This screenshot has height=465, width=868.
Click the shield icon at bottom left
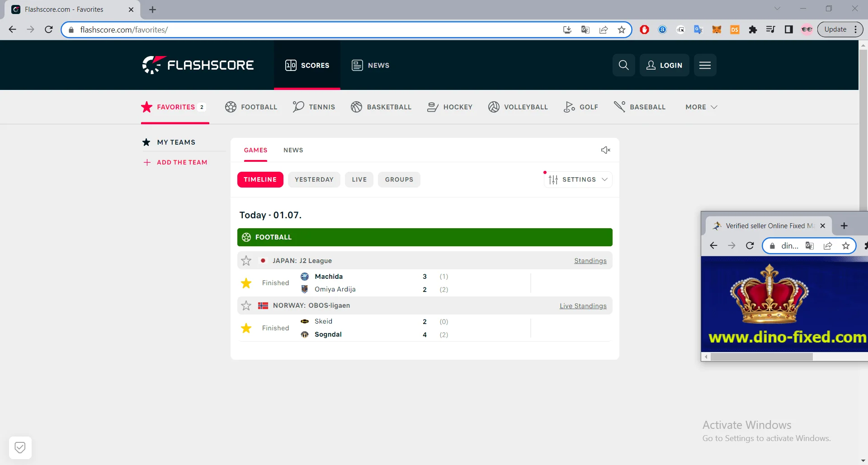point(20,447)
